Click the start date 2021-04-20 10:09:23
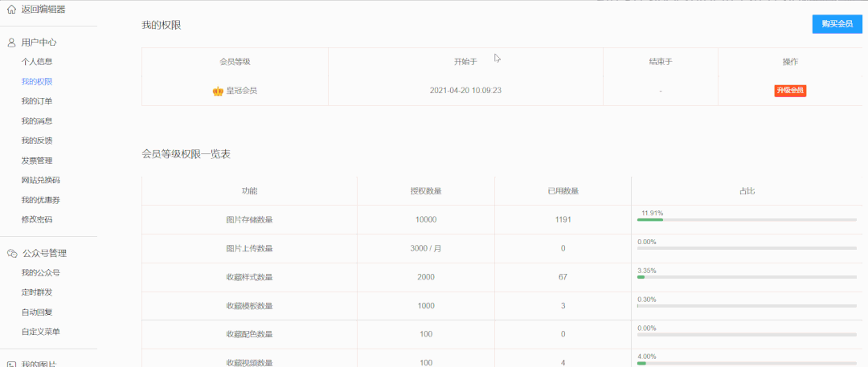868x367 pixels. pos(465,91)
